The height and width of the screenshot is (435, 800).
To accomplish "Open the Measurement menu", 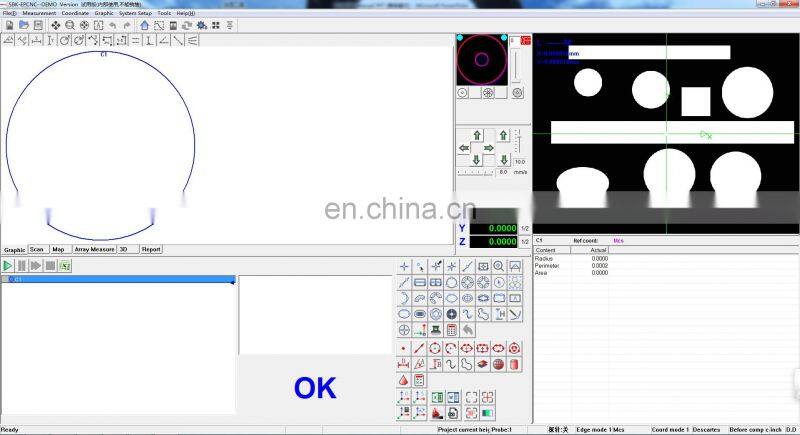I will pos(39,13).
